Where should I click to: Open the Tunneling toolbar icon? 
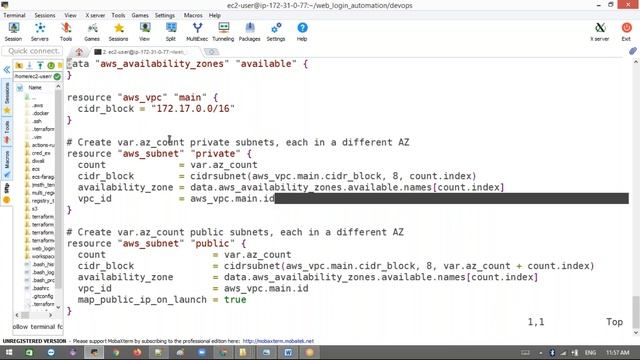(x=223, y=31)
